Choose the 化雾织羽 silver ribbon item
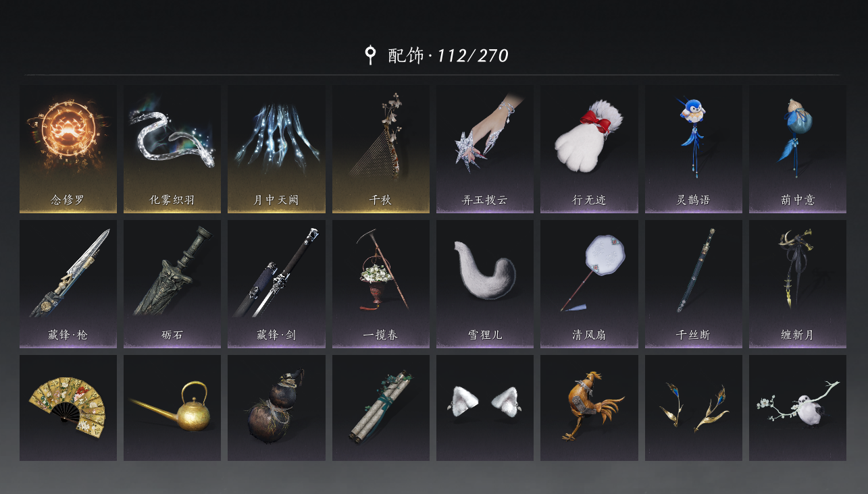 (x=172, y=148)
